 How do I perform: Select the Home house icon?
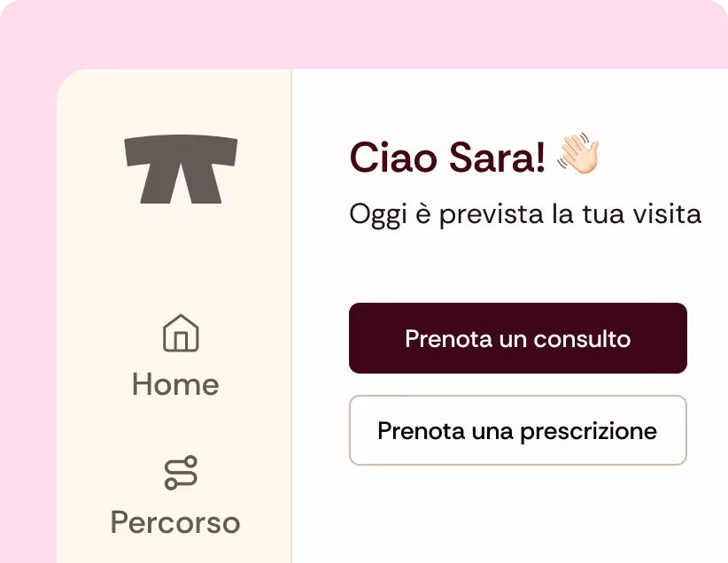tap(181, 333)
